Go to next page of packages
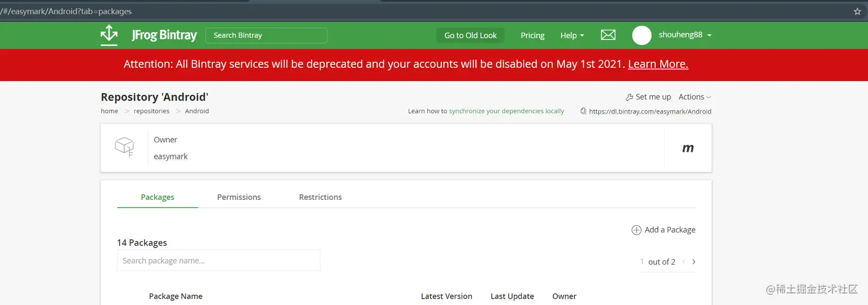Screen dimensions: 868x305 693,261
